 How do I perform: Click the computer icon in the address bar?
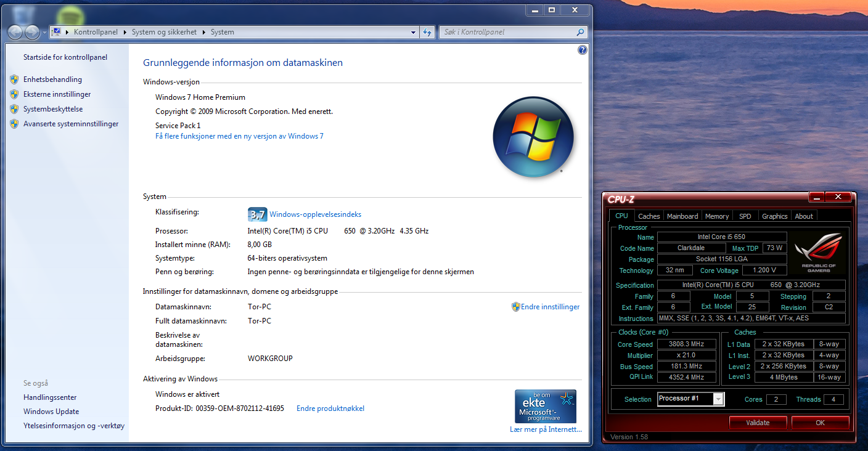pos(55,32)
